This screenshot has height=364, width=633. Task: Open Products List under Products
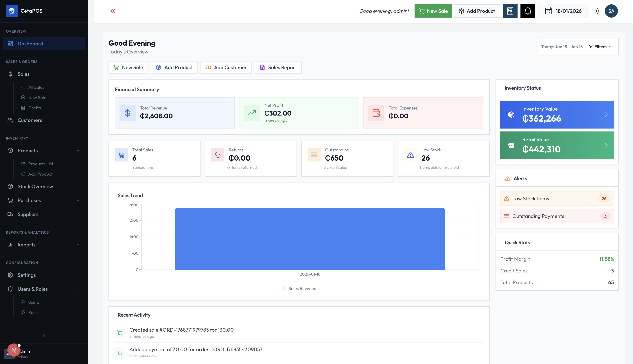click(41, 164)
